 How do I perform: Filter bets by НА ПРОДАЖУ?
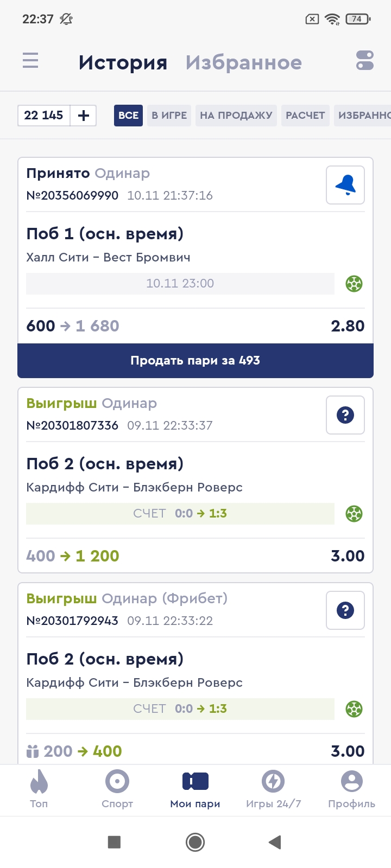[x=236, y=116]
